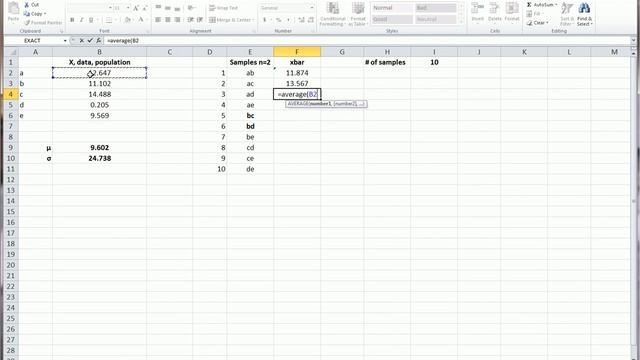Image resolution: width=640 pixels, height=360 pixels.
Task: Click the Select All corner button
Action: [11, 52]
